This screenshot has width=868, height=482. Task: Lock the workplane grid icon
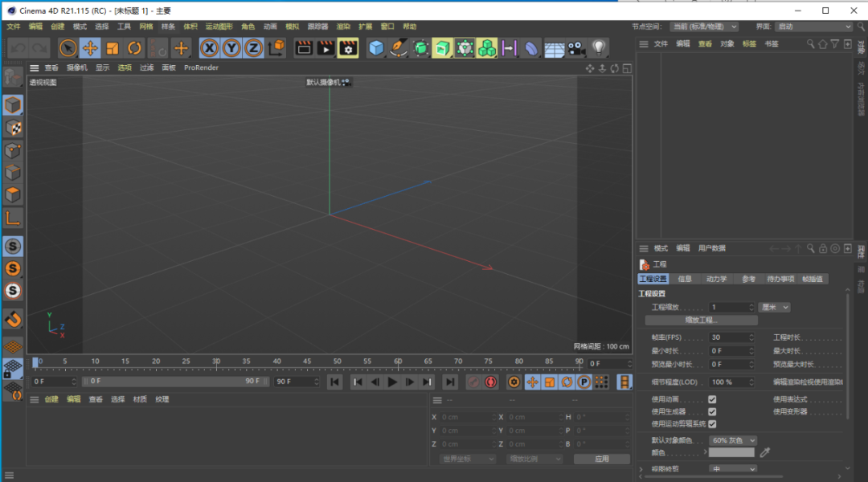pyautogui.click(x=13, y=369)
